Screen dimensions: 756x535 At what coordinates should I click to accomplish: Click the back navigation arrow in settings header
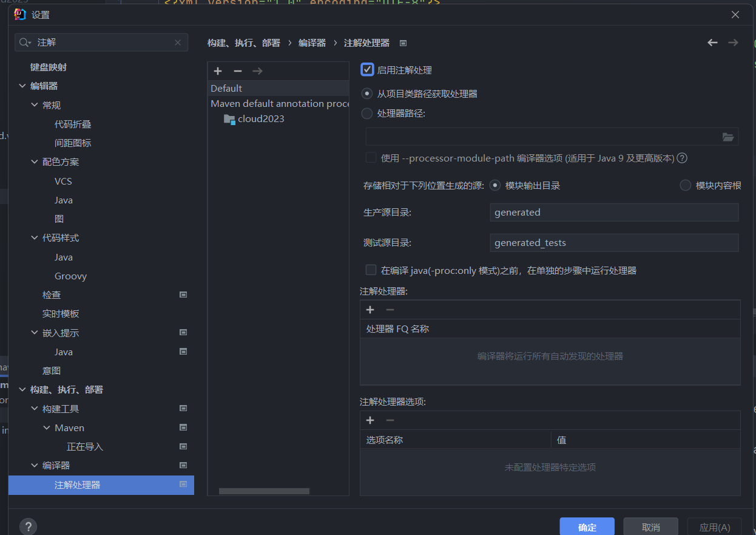pyautogui.click(x=712, y=43)
